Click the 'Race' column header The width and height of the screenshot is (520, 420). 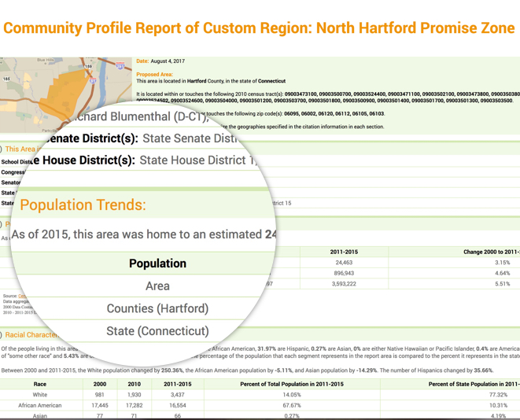pos(40,384)
